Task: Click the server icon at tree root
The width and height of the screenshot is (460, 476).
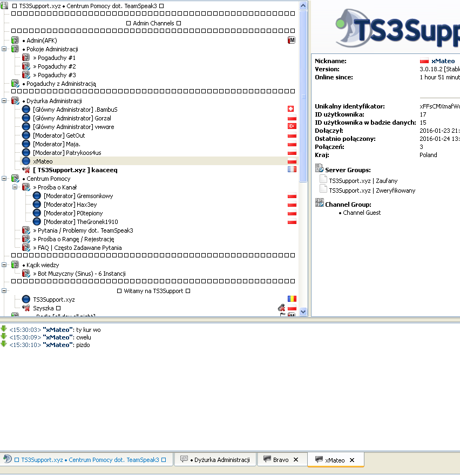Action: [x=4, y=5]
